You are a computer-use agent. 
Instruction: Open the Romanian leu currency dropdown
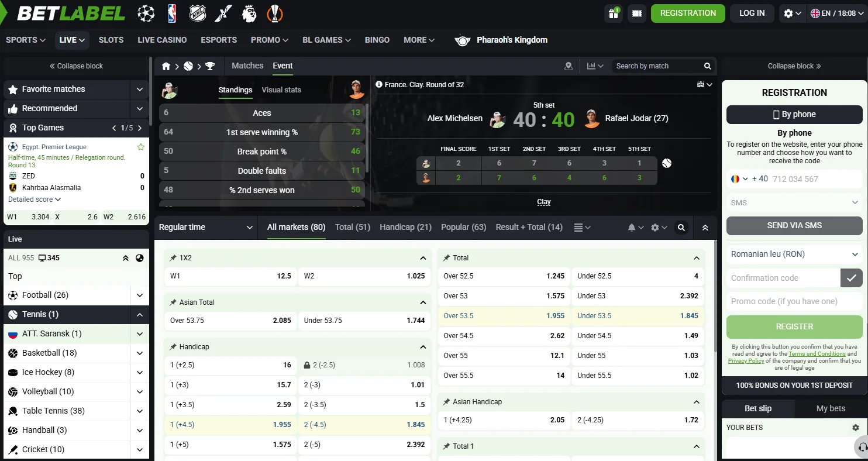pos(794,254)
